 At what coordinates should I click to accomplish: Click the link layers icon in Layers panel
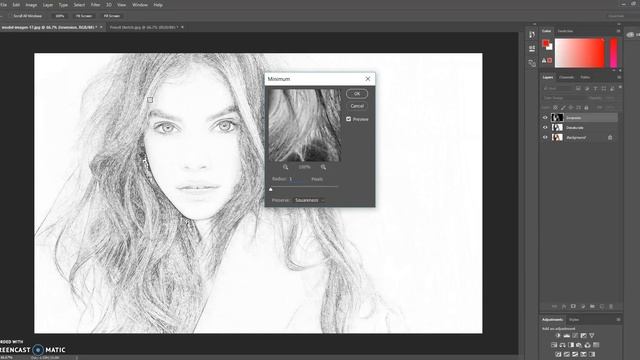tap(554, 306)
